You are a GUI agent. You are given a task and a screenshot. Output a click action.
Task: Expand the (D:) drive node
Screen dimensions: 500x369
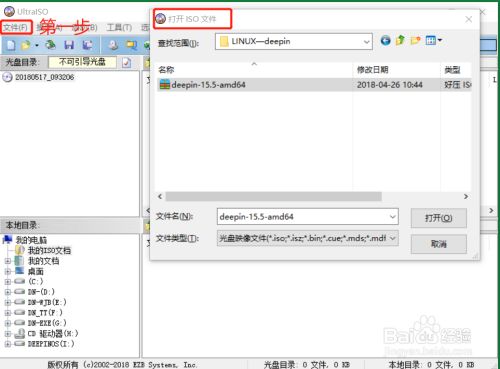coord(8,292)
